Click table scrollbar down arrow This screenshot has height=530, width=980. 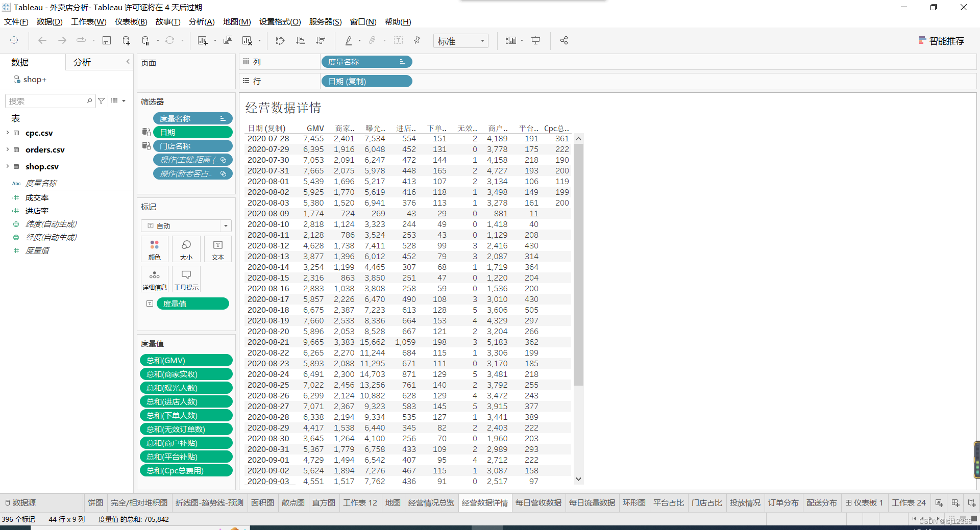(x=578, y=479)
